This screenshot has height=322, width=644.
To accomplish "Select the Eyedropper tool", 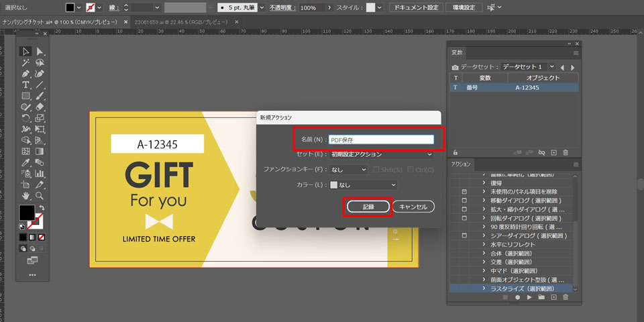I will click(25, 162).
